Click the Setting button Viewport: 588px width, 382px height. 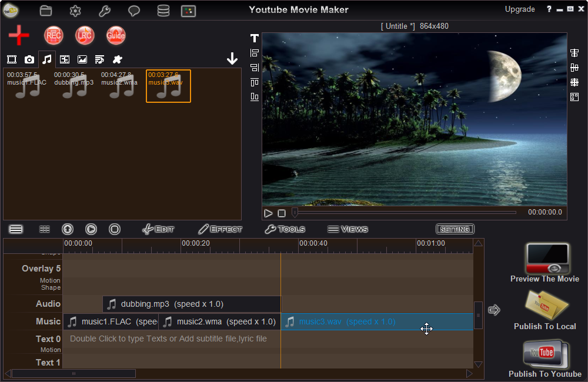click(455, 229)
